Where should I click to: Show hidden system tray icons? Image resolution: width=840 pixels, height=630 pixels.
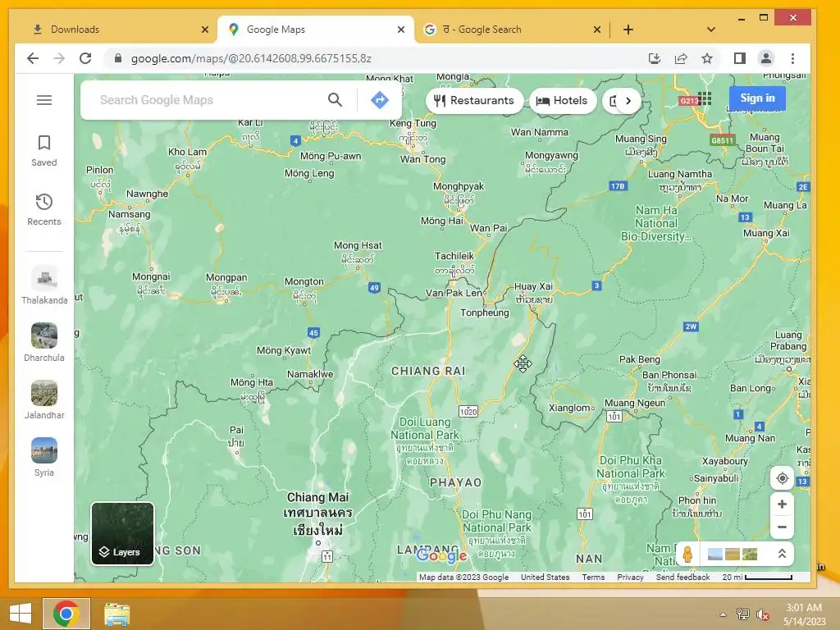click(x=723, y=614)
